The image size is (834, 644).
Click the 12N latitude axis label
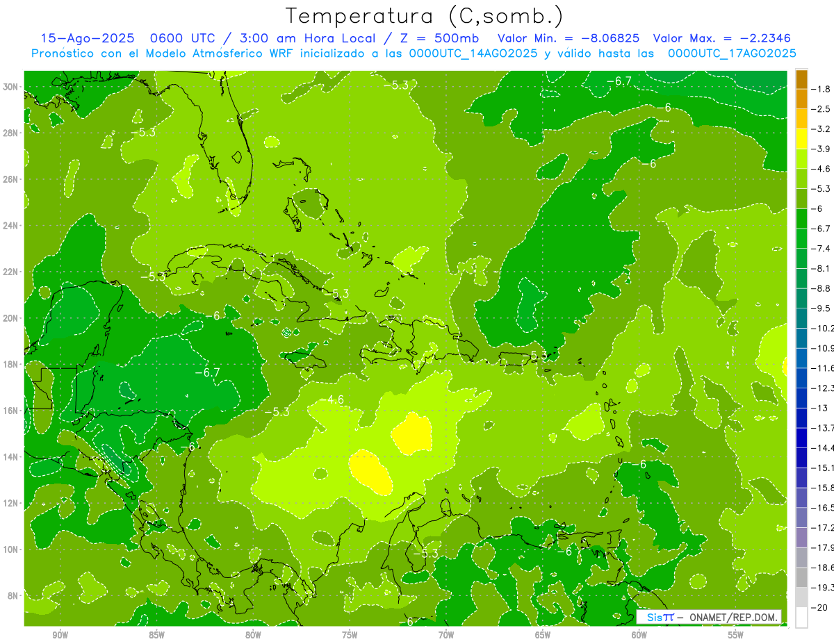coord(12,503)
